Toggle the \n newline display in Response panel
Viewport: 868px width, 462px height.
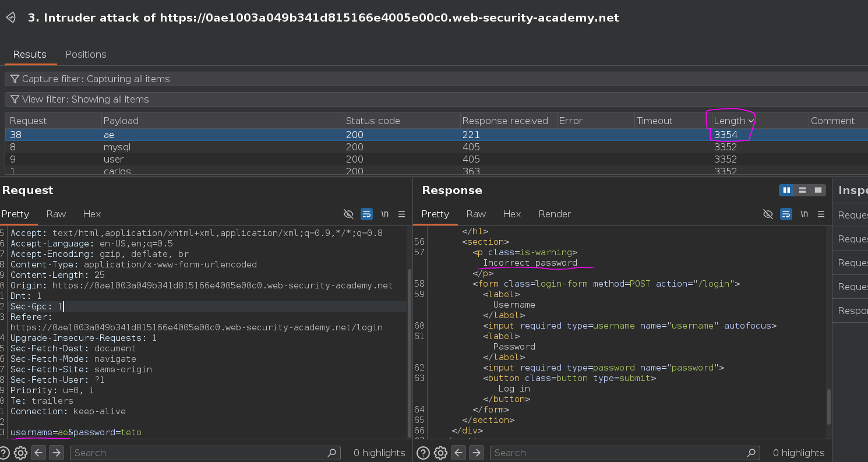click(804, 214)
